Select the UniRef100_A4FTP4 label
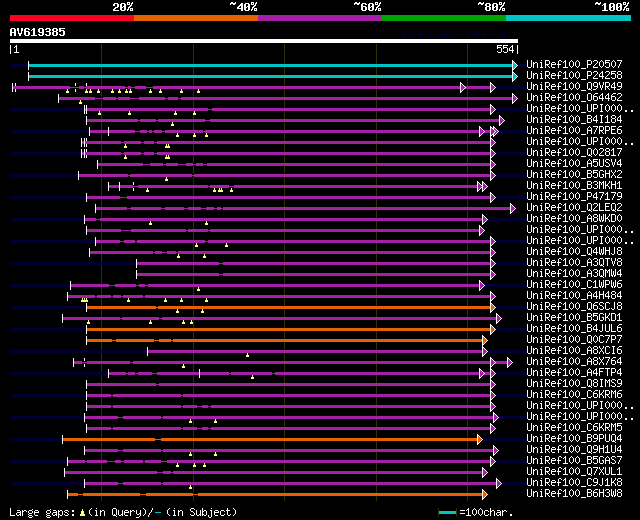 point(574,373)
